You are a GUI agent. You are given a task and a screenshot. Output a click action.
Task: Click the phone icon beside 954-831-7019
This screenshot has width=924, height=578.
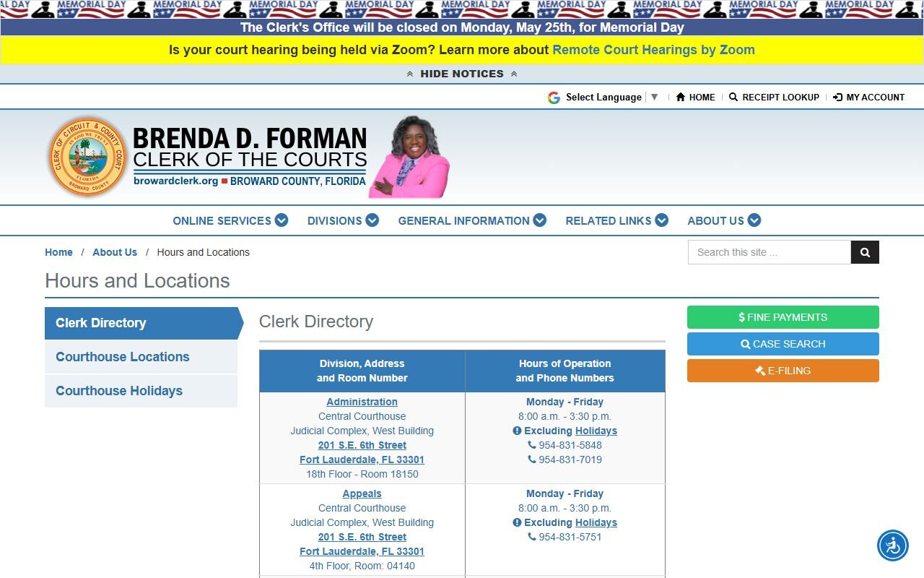(x=532, y=460)
